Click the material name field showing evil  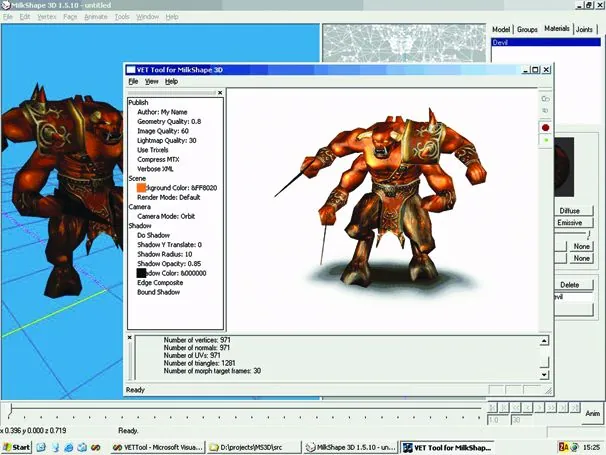(574, 297)
